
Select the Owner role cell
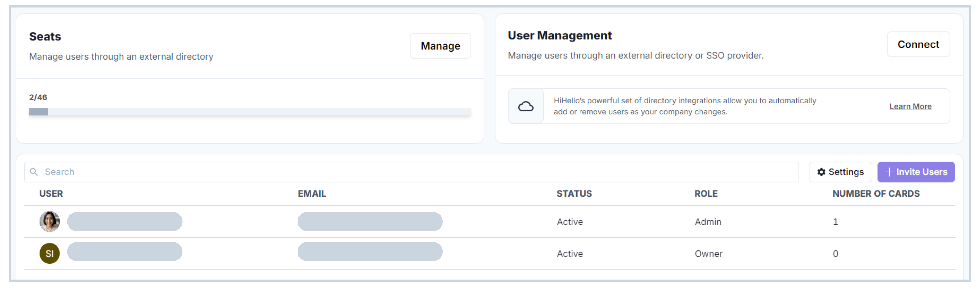click(708, 254)
